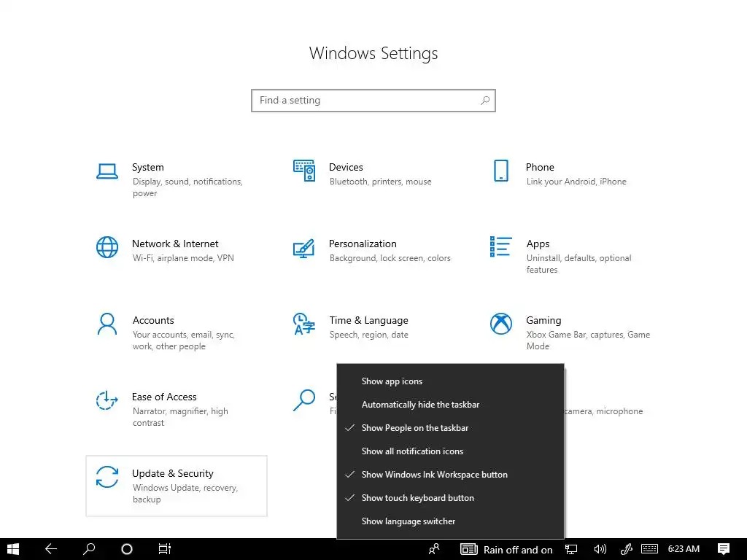This screenshot has height=560, width=747.
Task: Open the Network & Internet globe icon
Action: [107, 247]
